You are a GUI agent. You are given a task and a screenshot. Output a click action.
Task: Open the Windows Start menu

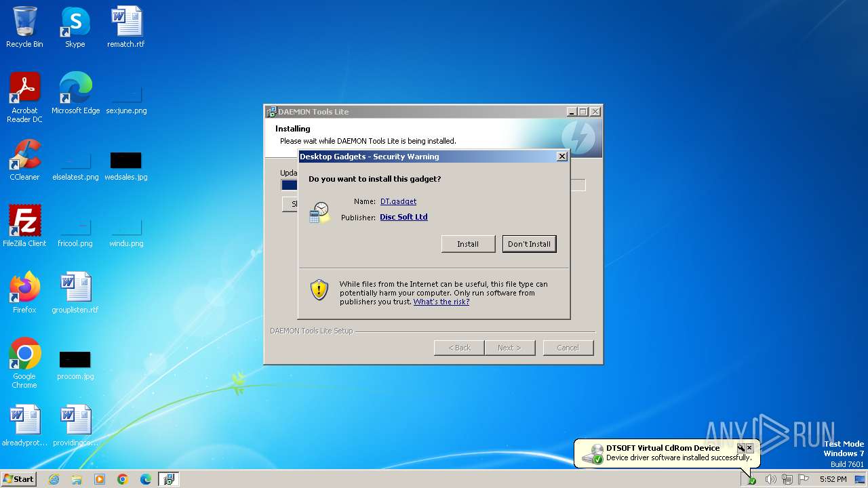(x=19, y=479)
